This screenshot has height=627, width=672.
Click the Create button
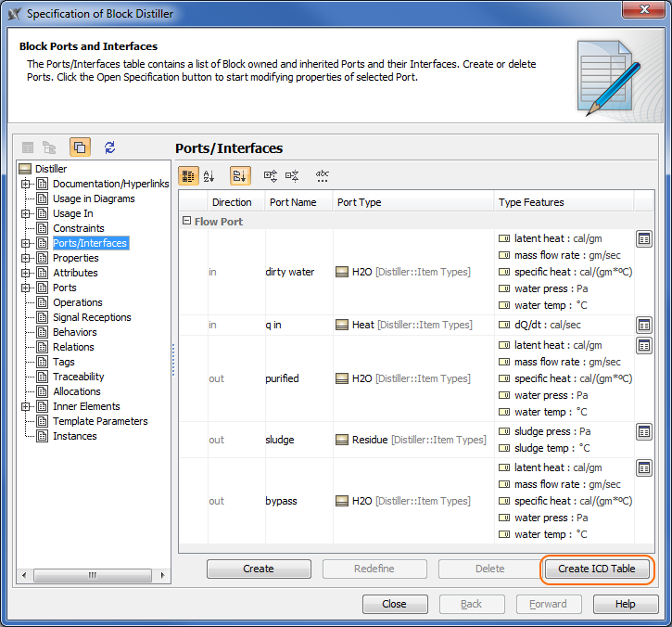pyautogui.click(x=259, y=569)
